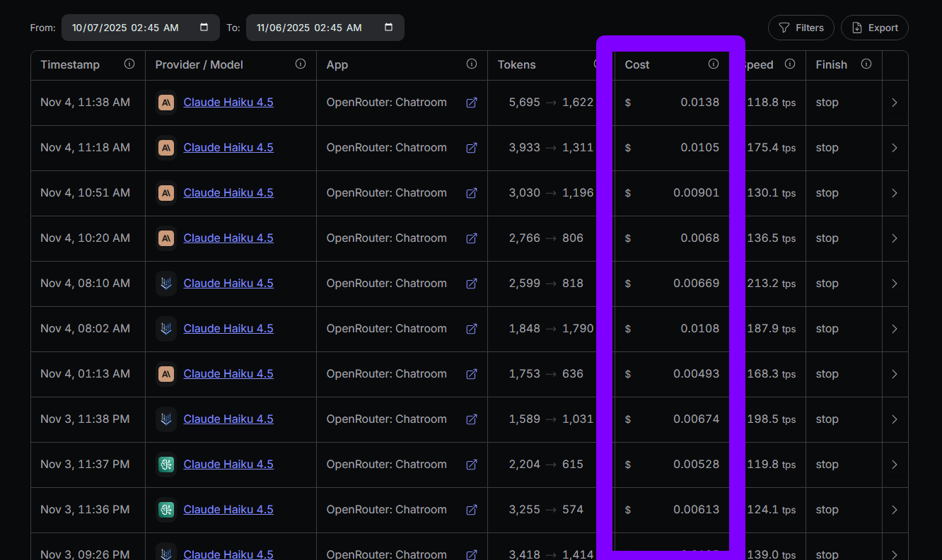Click provider logo in Nov 3, 11:38 PM row

pyautogui.click(x=166, y=419)
